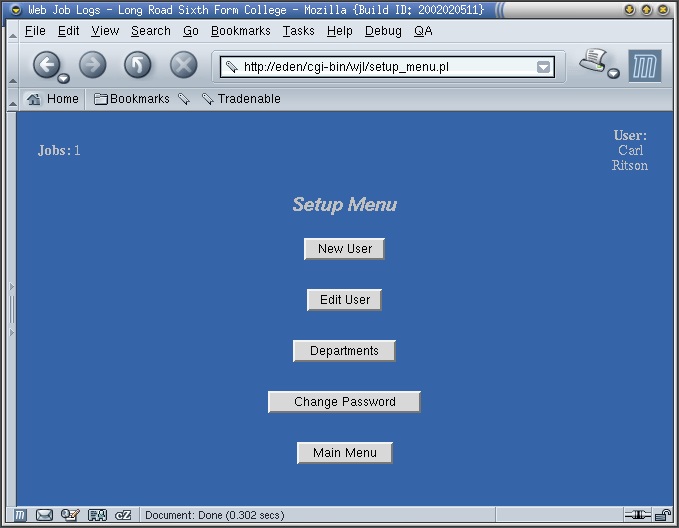Open ChatZilla cZ icon in status bar
The image size is (679, 528).
point(123,515)
